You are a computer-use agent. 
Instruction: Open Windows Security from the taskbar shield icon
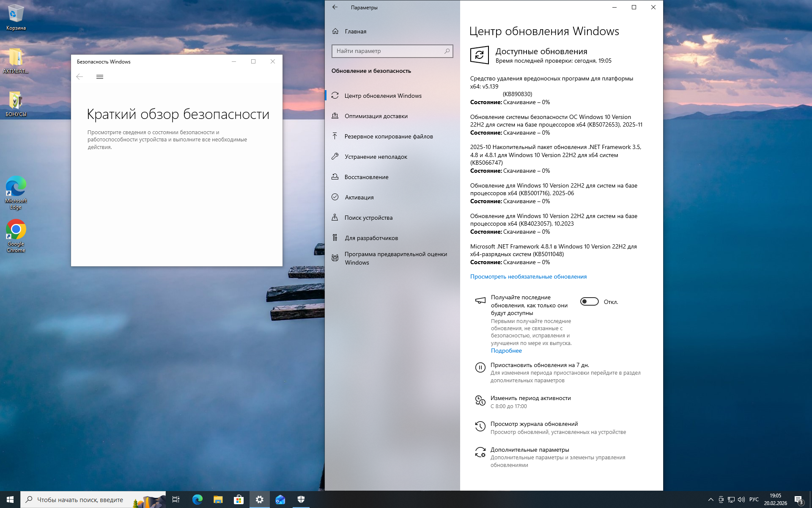click(301, 500)
